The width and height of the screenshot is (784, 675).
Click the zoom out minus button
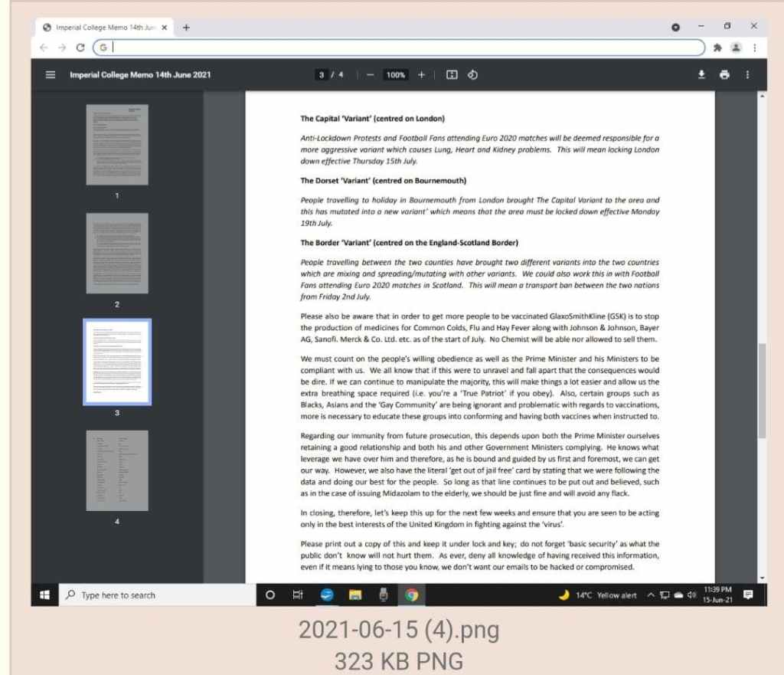click(370, 75)
